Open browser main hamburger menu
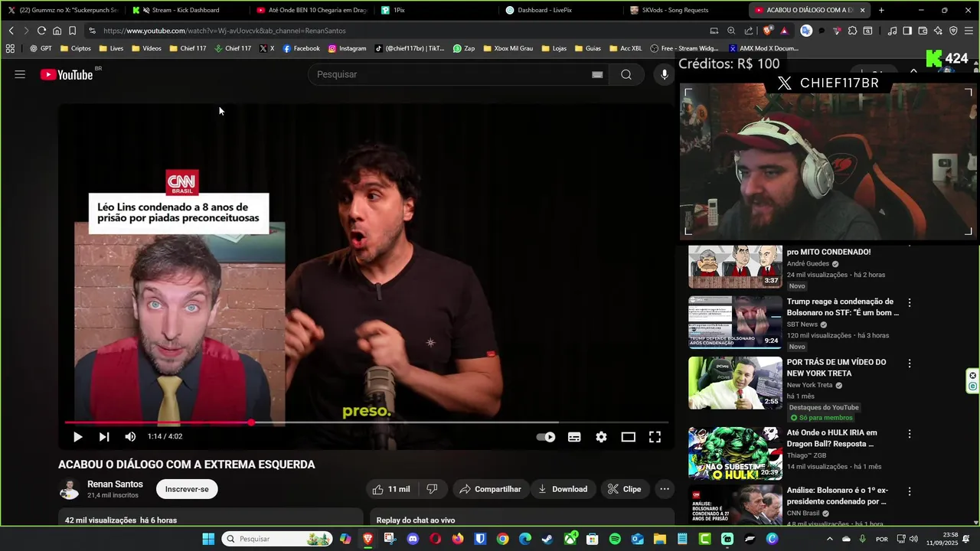Image resolution: width=980 pixels, height=551 pixels. coord(969,31)
